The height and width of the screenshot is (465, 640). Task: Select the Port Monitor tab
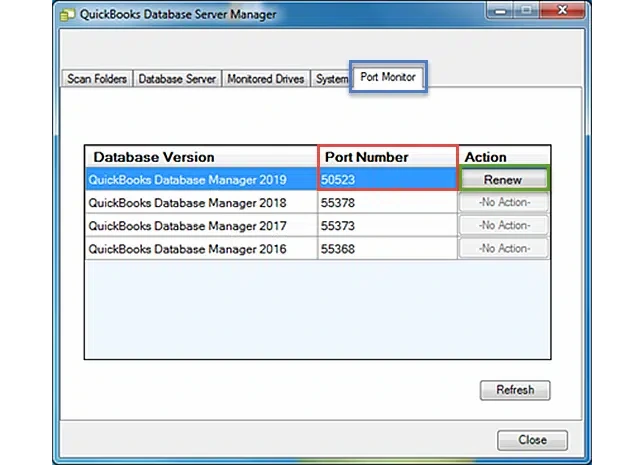[388, 77]
